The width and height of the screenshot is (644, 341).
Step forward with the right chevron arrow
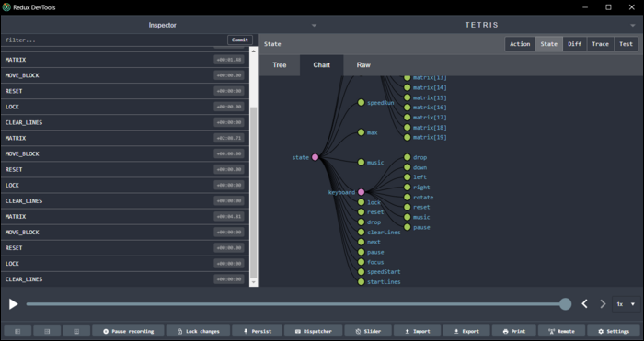click(x=603, y=304)
